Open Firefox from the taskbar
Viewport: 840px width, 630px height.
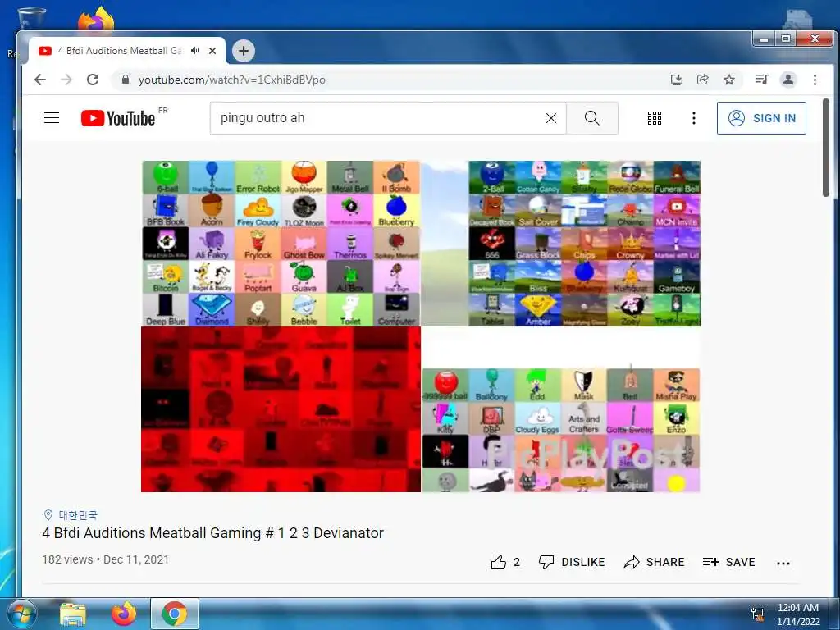124,614
